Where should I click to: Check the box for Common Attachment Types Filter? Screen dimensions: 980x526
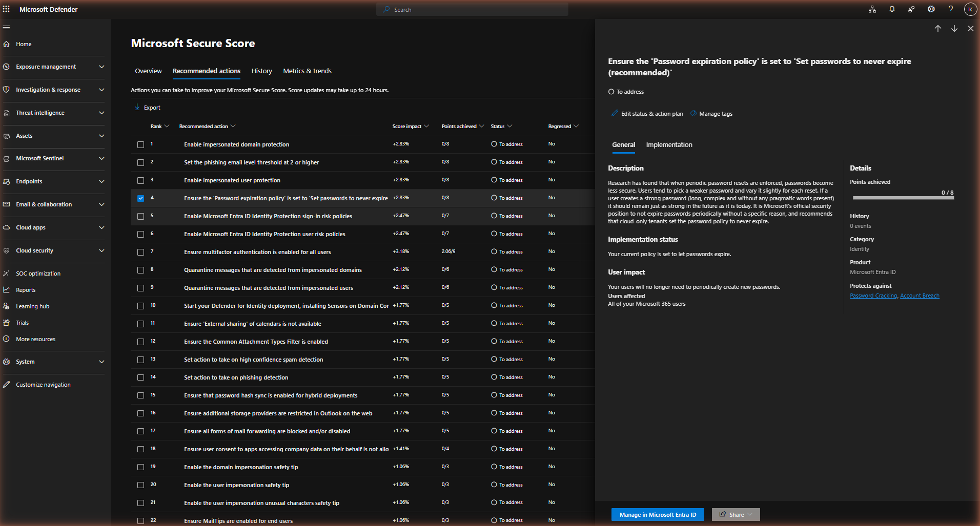(x=140, y=342)
